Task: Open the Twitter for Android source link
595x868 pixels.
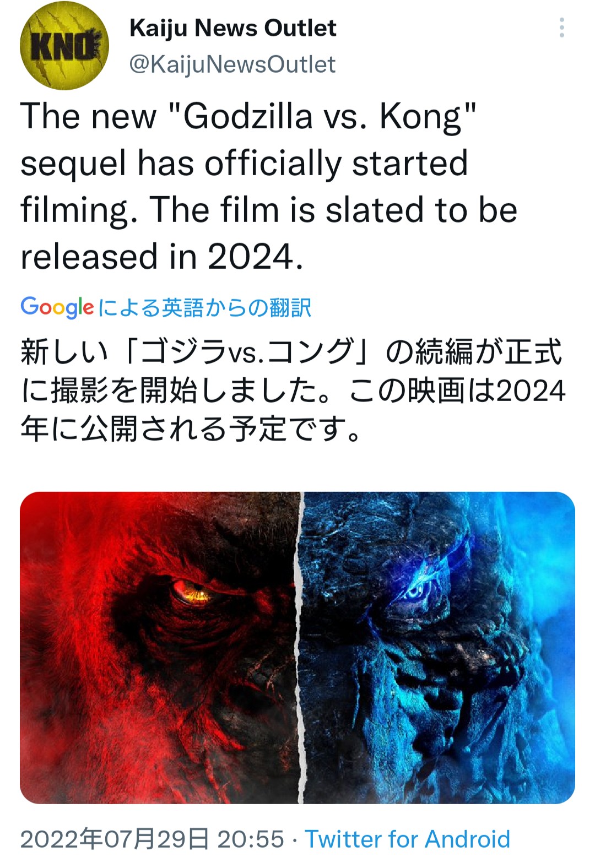Action: click(408, 839)
